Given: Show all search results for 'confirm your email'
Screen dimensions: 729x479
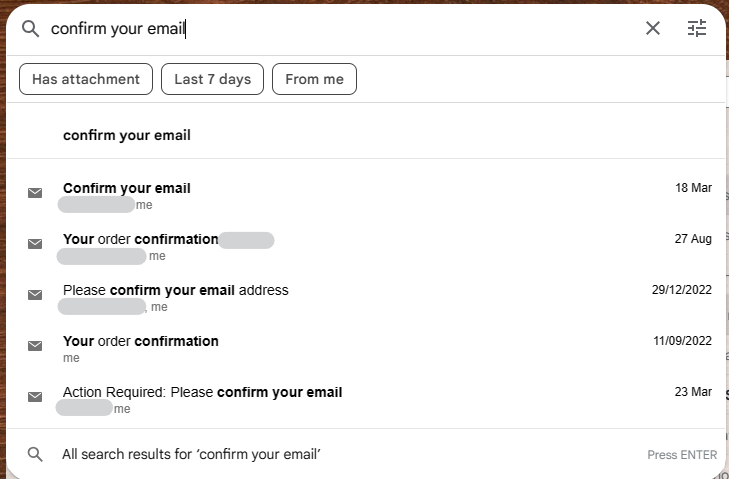Looking at the screenshot, I should click(191, 454).
